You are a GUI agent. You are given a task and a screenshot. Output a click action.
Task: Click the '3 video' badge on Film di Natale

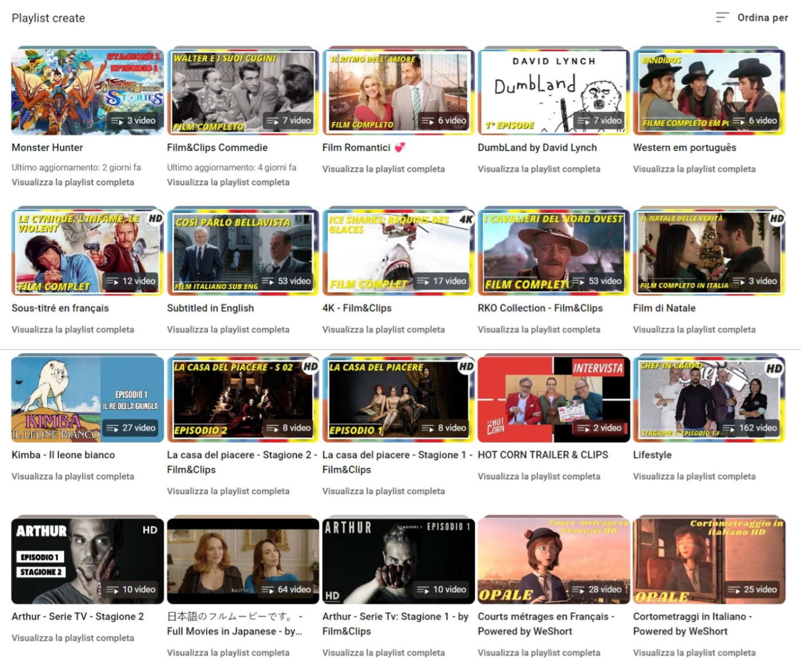tap(755, 281)
